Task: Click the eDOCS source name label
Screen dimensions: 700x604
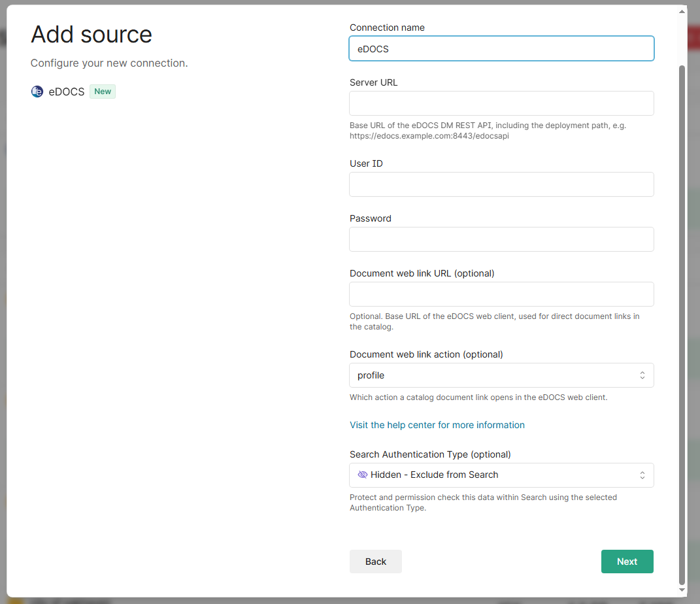Action: (67, 92)
